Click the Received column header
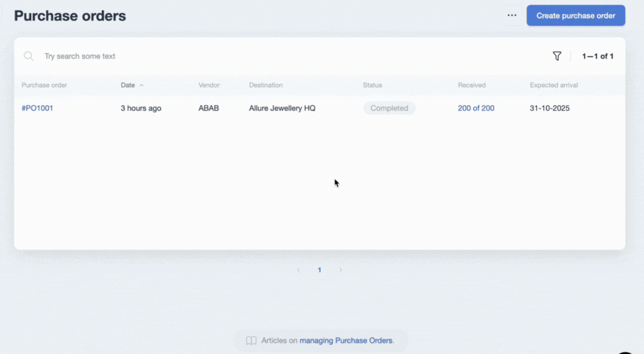The height and width of the screenshot is (354, 644). [x=471, y=85]
